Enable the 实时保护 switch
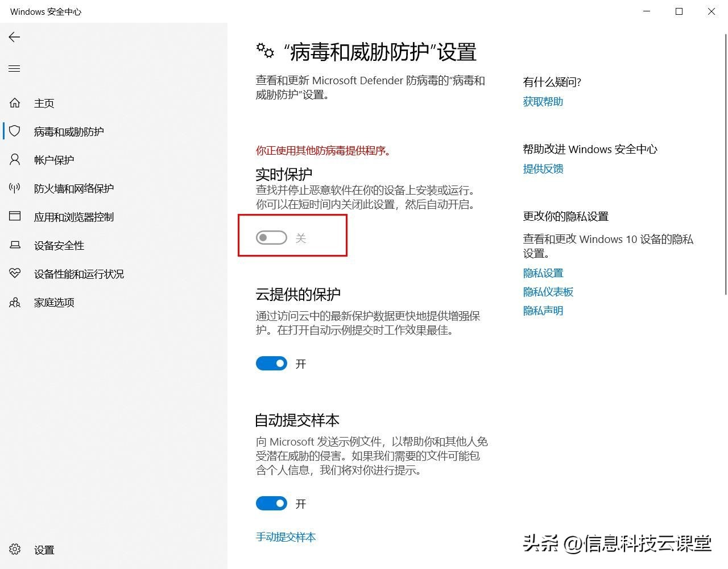The image size is (728, 569). pyautogui.click(x=271, y=237)
